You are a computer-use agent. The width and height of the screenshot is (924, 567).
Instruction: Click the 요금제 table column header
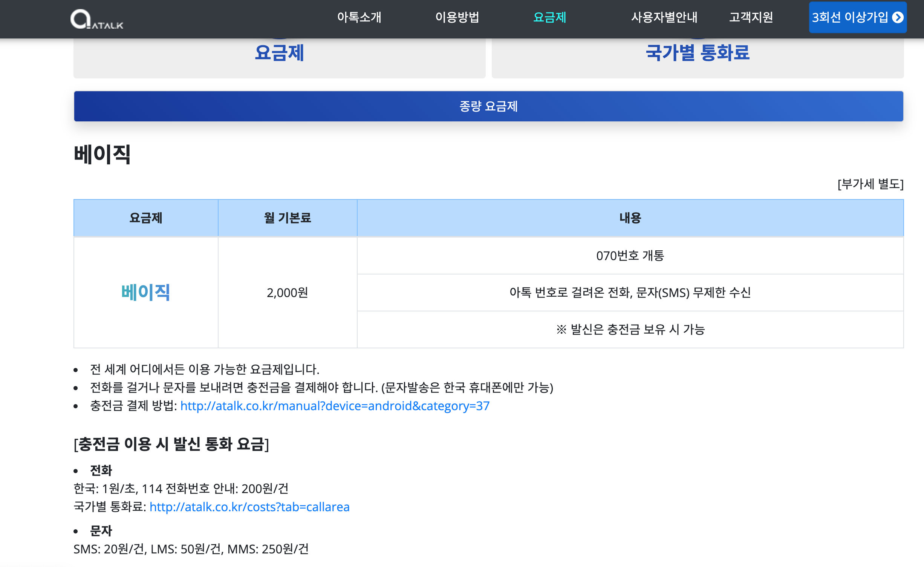tap(146, 218)
